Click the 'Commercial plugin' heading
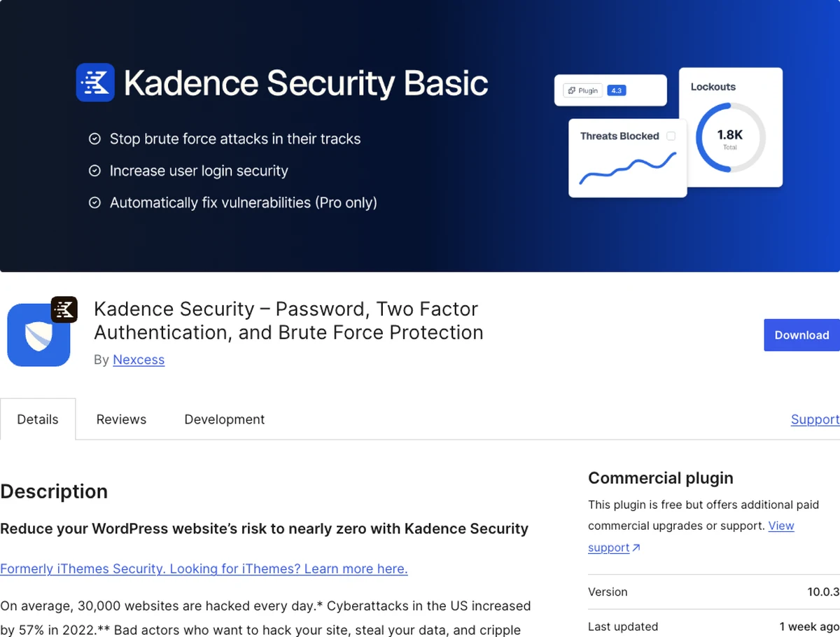The image size is (840, 637). 661,478
